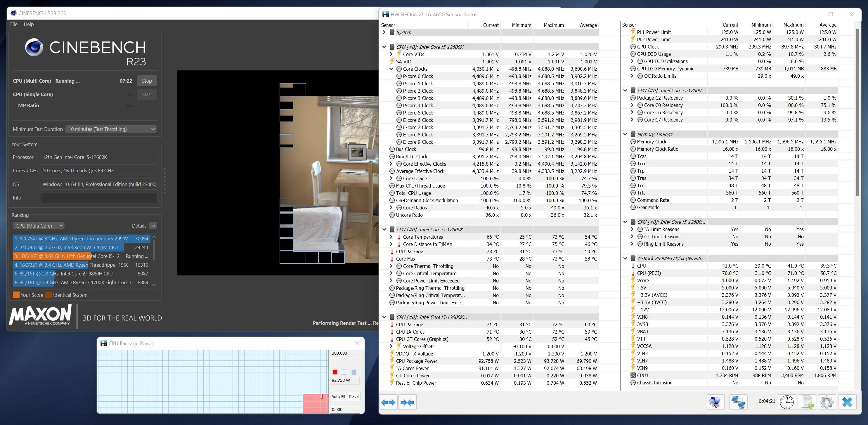Viewport: 868px width, 425px height.
Task: Click the white graph color square
Action: tap(344, 372)
